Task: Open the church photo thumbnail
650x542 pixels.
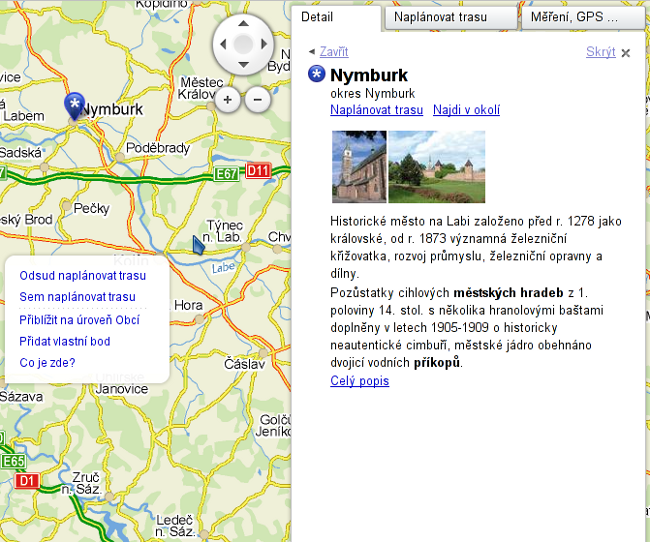Action: click(x=358, y=167)
